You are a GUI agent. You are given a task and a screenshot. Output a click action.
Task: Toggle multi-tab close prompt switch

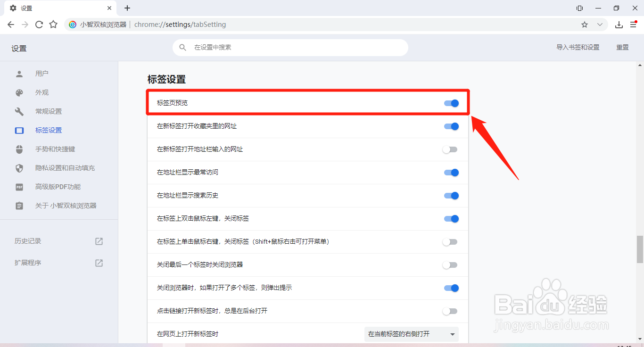pyautogui.click(x=451, y=288)
